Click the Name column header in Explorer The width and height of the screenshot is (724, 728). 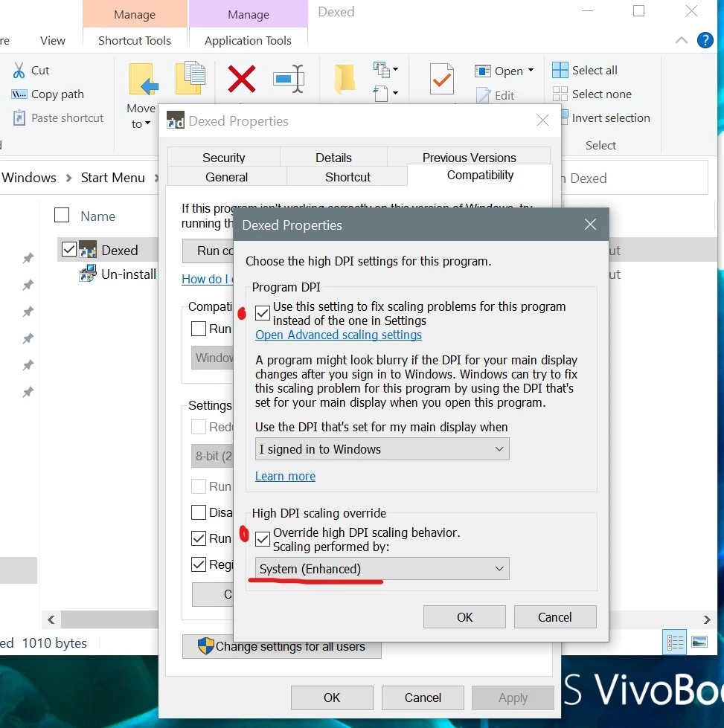tap(97, 216)
